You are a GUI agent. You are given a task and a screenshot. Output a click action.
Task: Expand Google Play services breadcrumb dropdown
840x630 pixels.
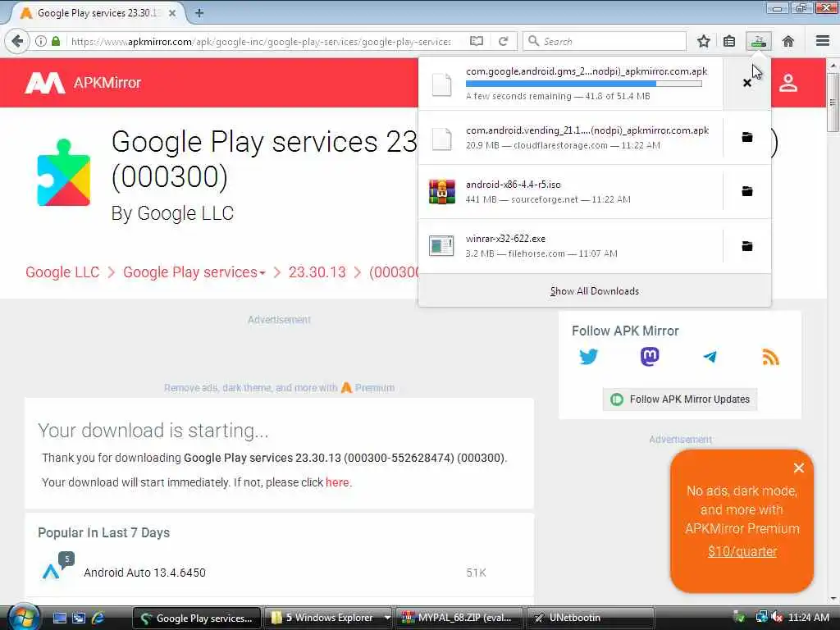tap(262, 273)
